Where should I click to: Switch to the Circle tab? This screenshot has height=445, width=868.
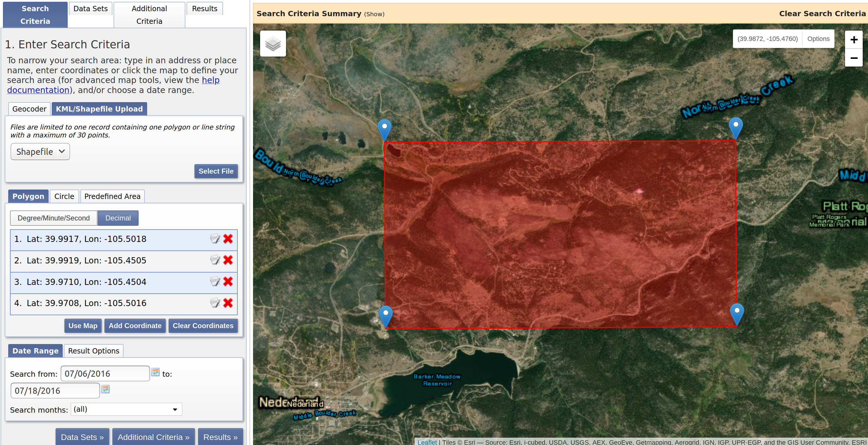(x=64, y=196)
